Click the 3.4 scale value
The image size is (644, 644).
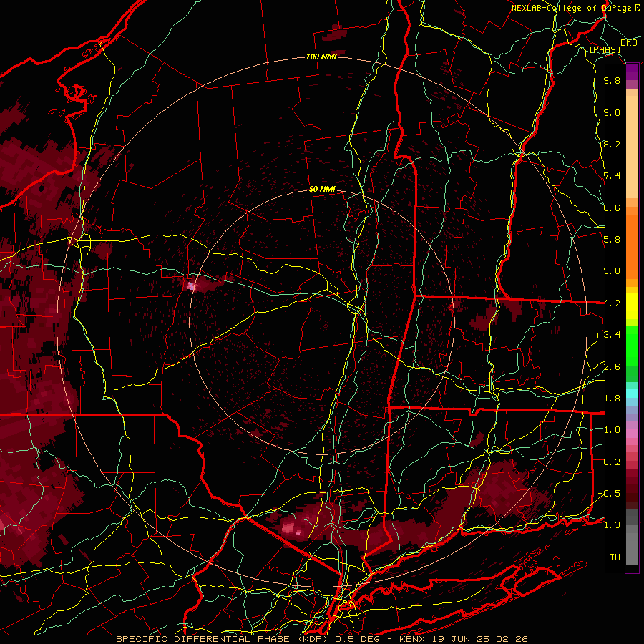point(612,335)
